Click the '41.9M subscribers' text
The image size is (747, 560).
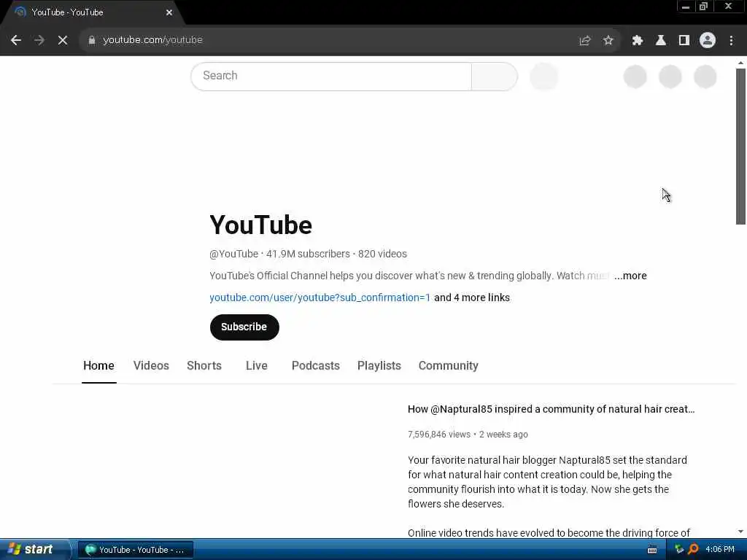point(308,254)
